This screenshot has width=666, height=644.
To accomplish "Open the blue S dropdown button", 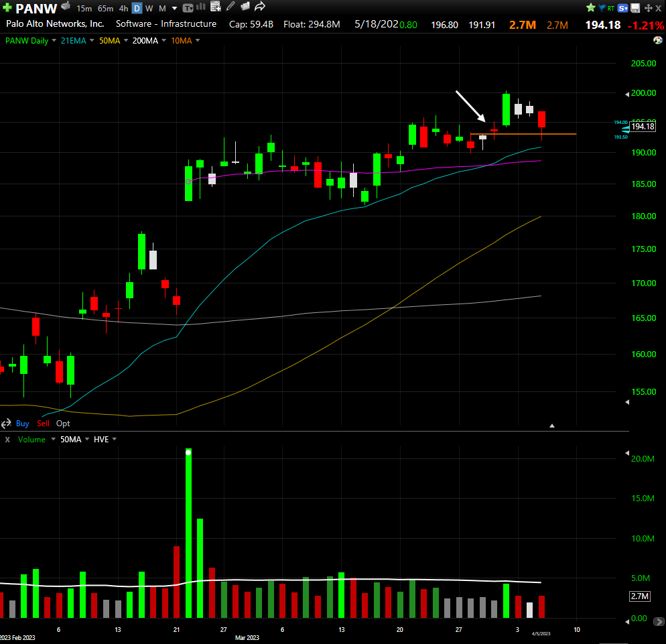I will 623,8.
